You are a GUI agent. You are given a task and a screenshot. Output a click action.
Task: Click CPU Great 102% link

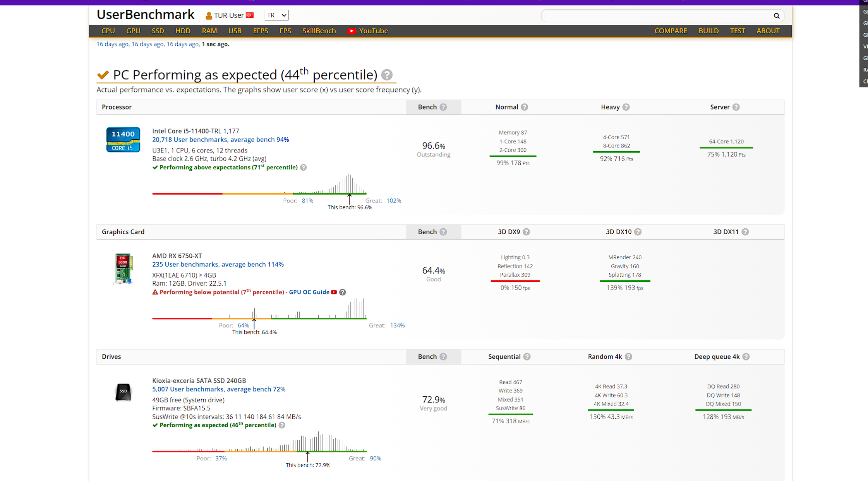point(394,201)
